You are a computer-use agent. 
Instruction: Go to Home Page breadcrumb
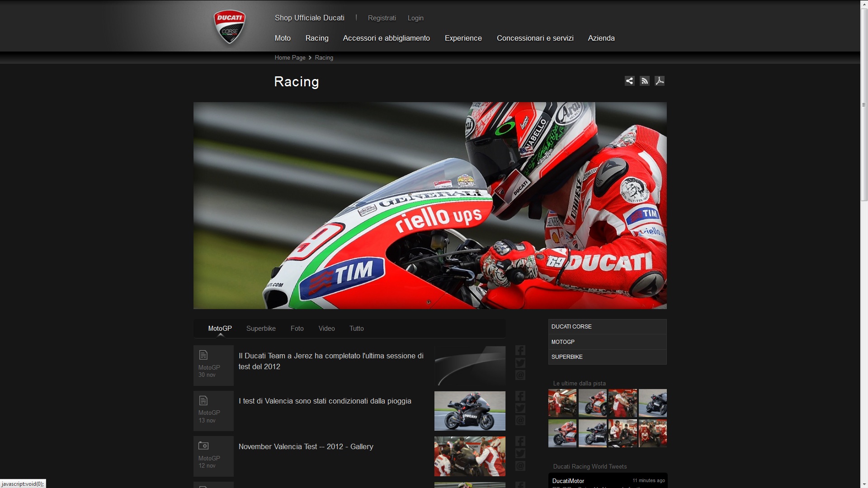pyautogui.click(x=290, y=58)
